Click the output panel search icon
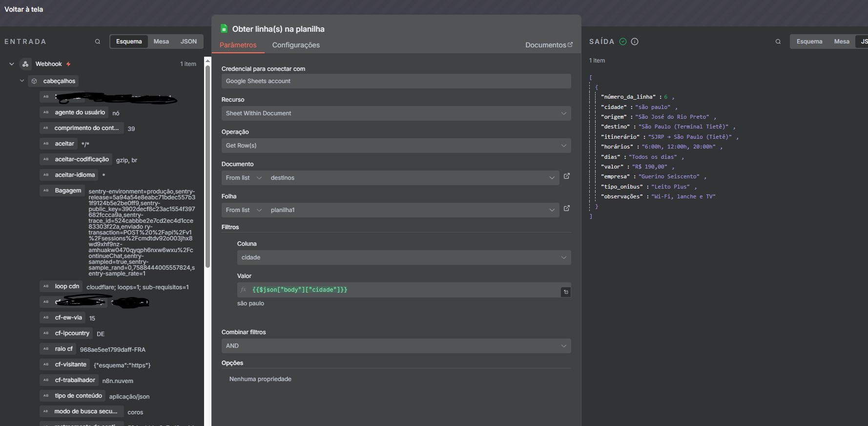Image resolution: width=868 pixels, height=426 pixels. 778,42
